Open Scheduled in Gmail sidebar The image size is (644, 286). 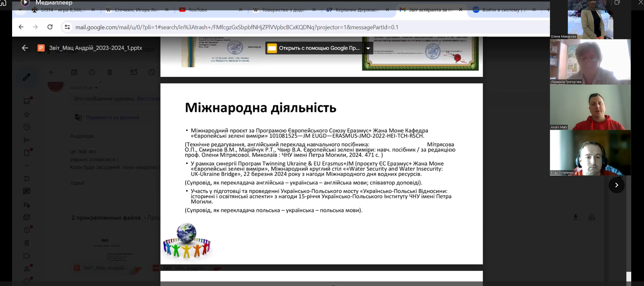[27, 204]
